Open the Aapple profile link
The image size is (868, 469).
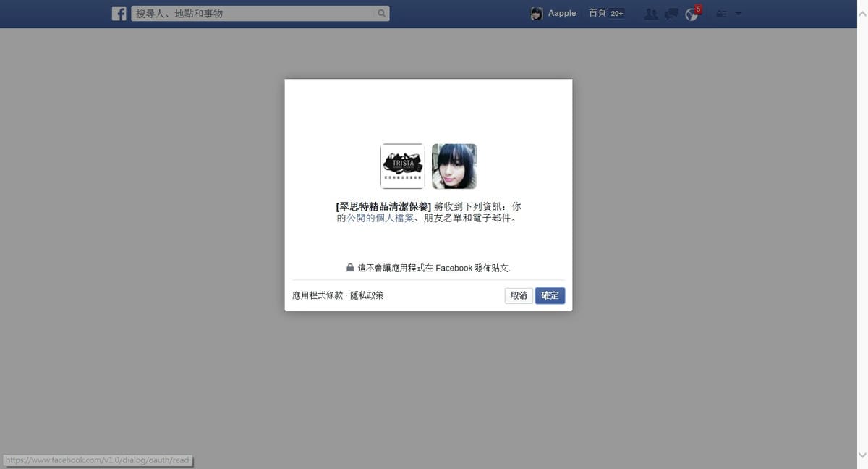(562, 13)
